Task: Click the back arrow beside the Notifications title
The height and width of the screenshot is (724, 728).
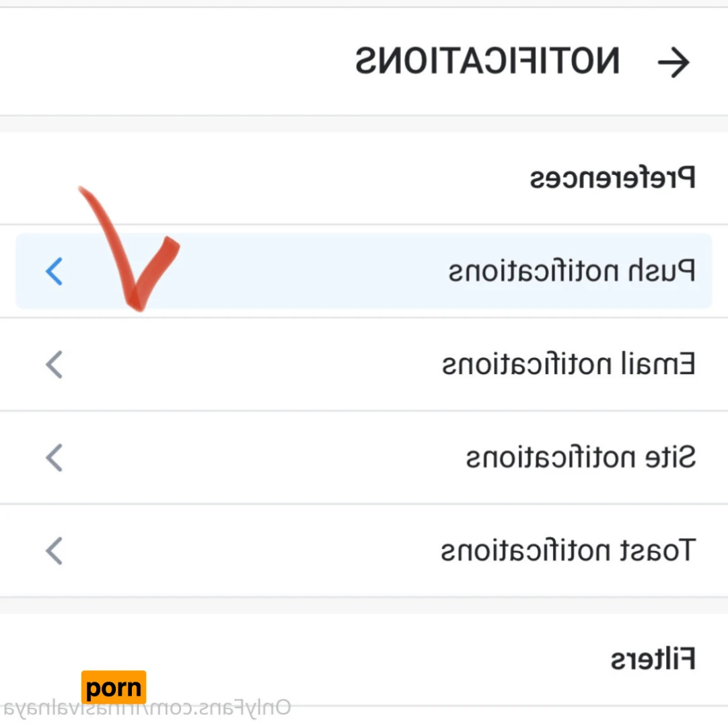Action: pos(674,63)
